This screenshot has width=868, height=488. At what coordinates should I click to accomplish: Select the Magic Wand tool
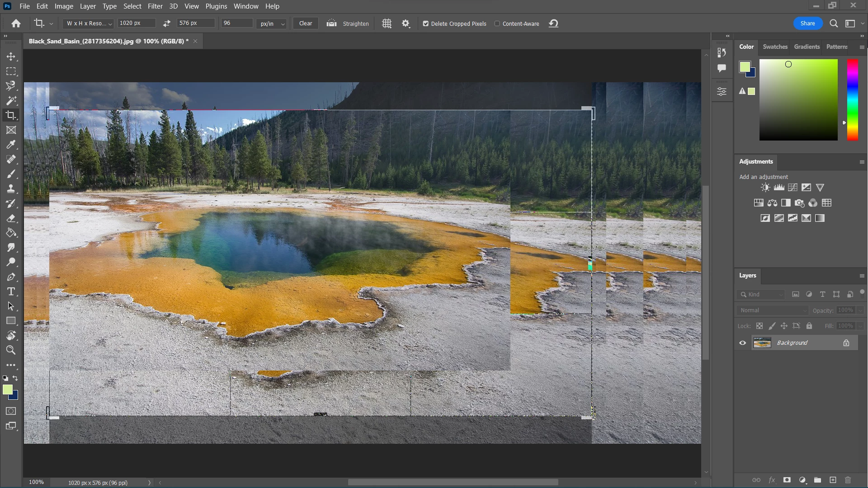click(x=11, y=101)
